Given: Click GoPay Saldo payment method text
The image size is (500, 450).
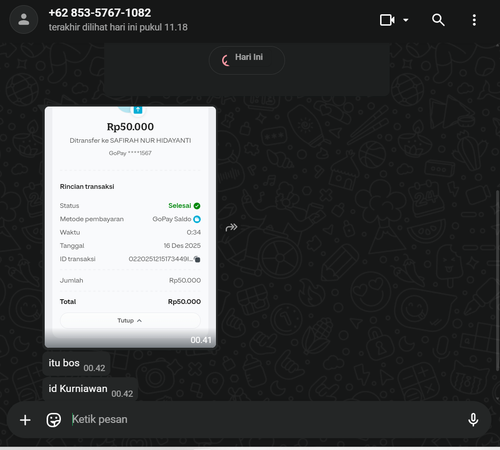Looking at the screenshot, I should tap(172, 219).
